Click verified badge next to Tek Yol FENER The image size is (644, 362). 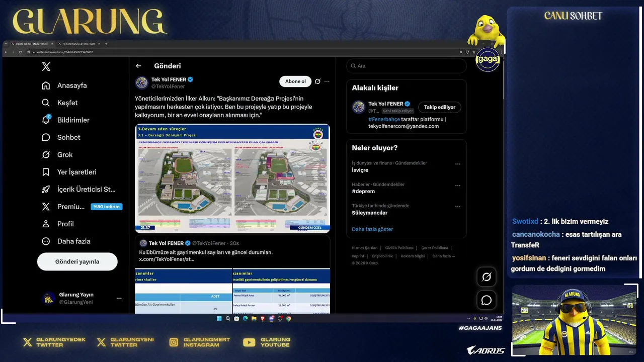[x=191, y=79]
